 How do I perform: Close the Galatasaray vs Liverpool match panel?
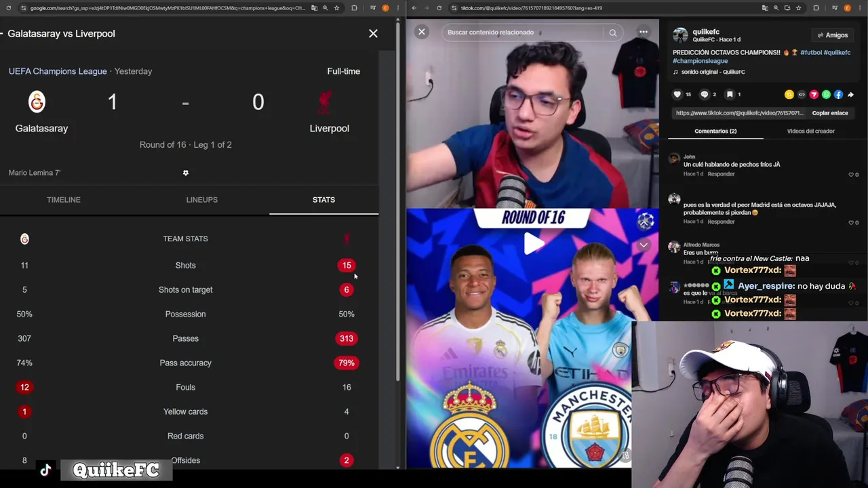[373, 33]
